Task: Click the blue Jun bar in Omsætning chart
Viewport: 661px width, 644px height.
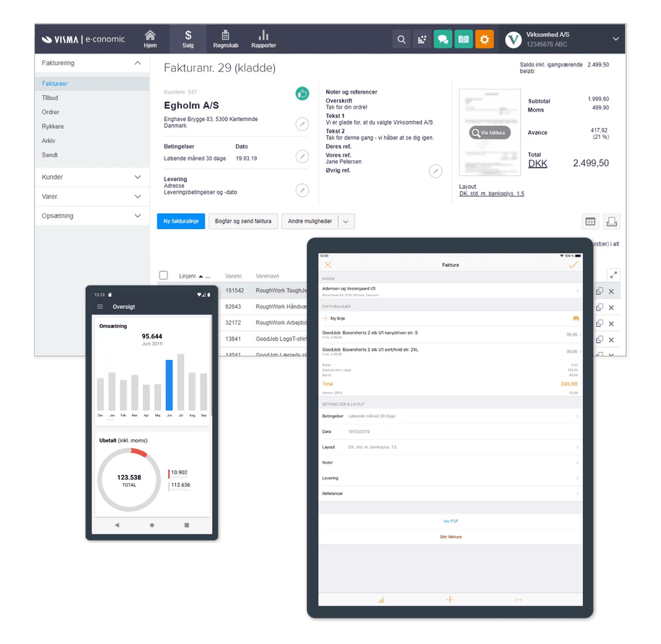Action: click(170, 385)
